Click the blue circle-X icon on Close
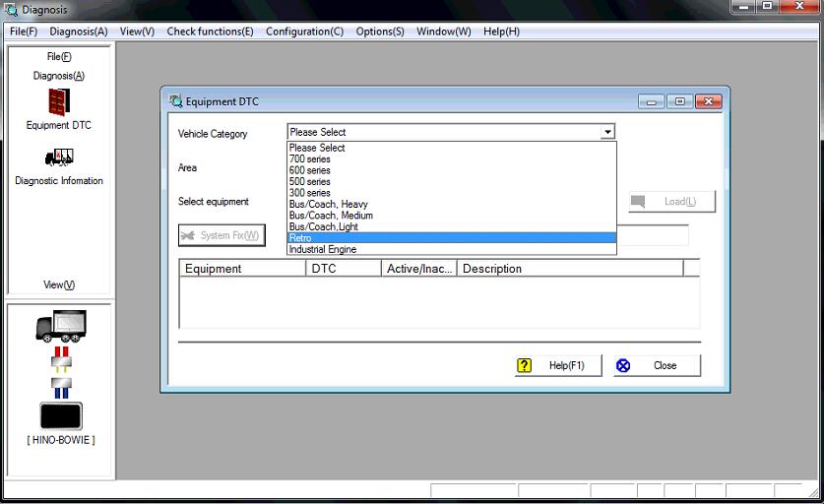 coord(623,365)
